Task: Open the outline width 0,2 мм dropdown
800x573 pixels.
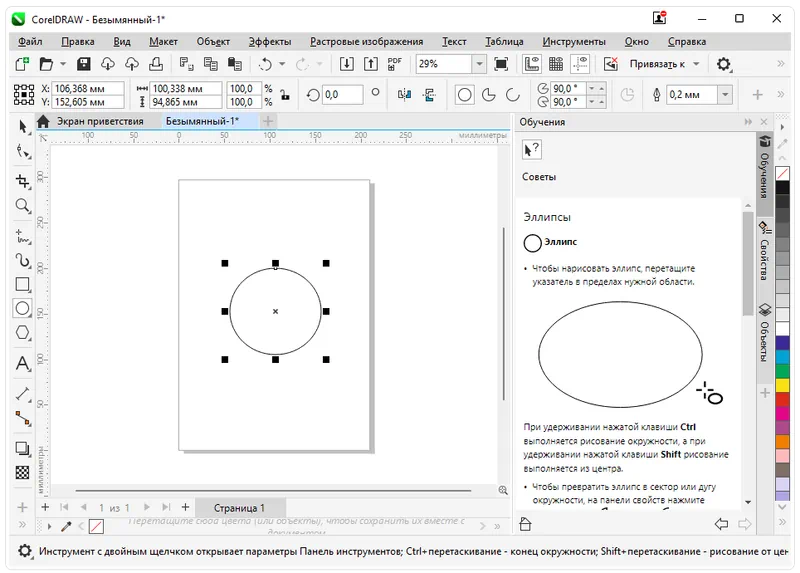Action: pos(726,95)
